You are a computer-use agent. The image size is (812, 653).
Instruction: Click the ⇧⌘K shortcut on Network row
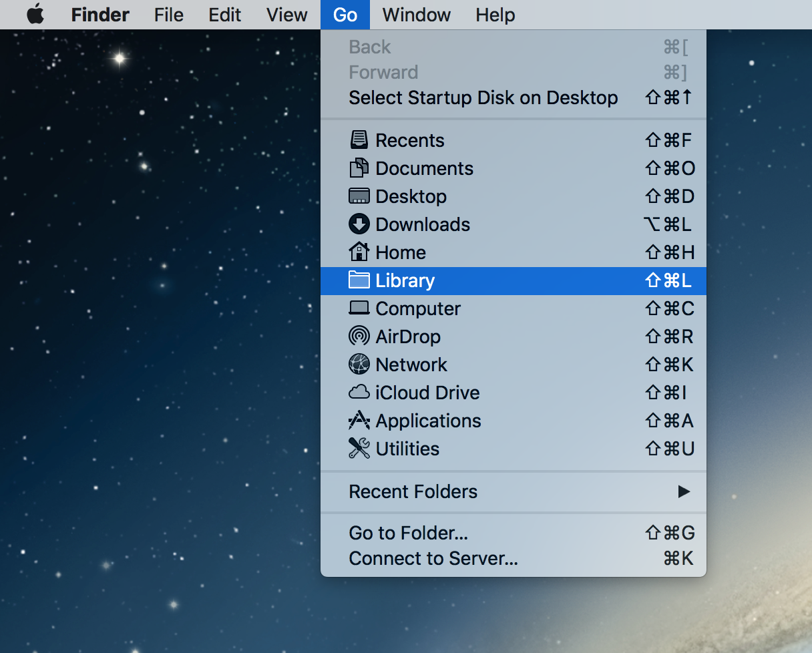pyautogui.click(x=669, y=365)
